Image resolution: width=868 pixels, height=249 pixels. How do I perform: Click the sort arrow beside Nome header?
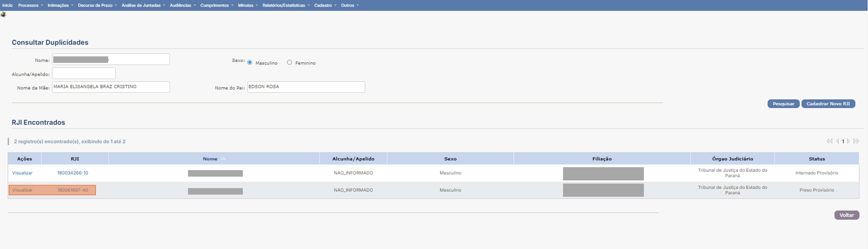click(223, 159)
